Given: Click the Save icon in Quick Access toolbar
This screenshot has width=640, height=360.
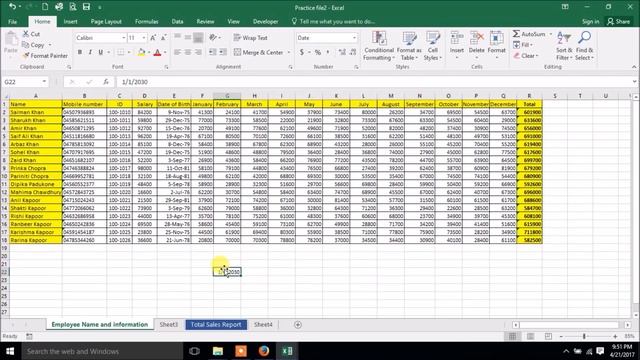Looking at the screenshot, I should coord(86,7).
